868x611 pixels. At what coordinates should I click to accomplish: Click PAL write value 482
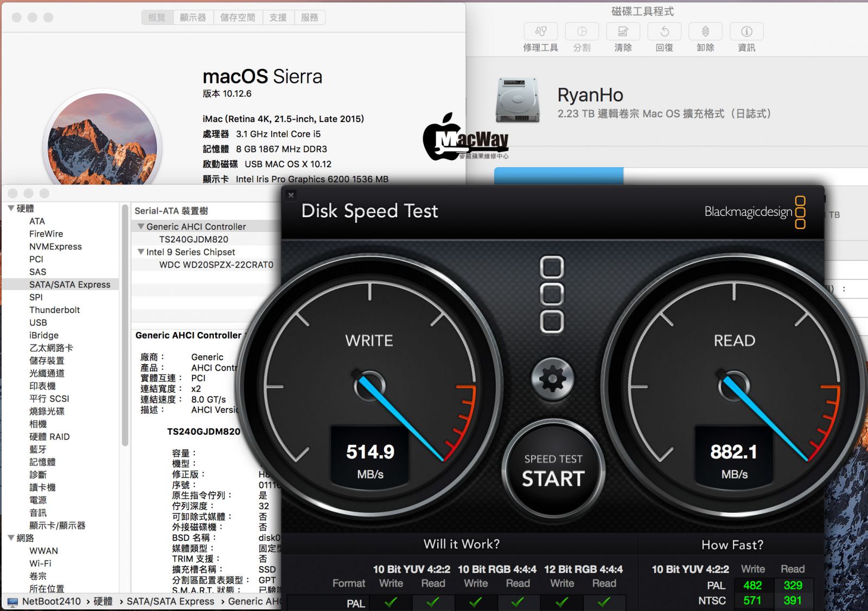(752, 585)
